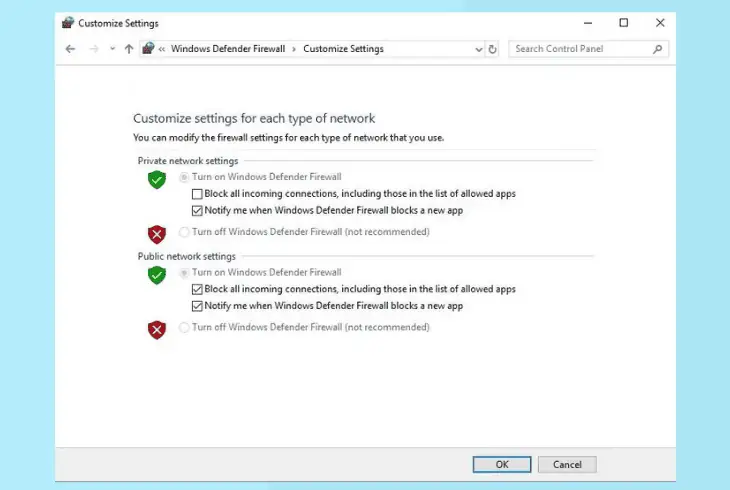Open the recent locations dropdown arrow
The height and width of the screenshot is (490, 730).
pyautogui.click(x=112, y=48)
